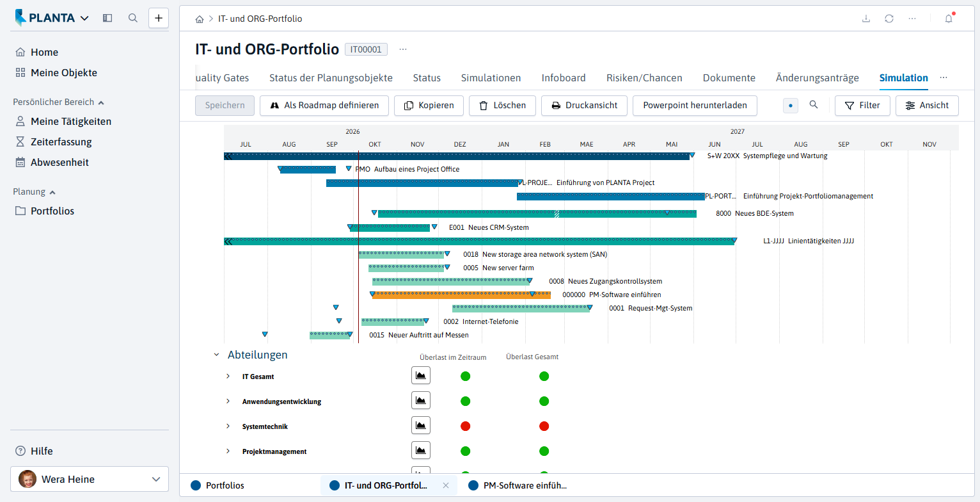The image size is (980, 502).
Task: Click Powerpoint herunterladen button
Action: click(695, 106)
